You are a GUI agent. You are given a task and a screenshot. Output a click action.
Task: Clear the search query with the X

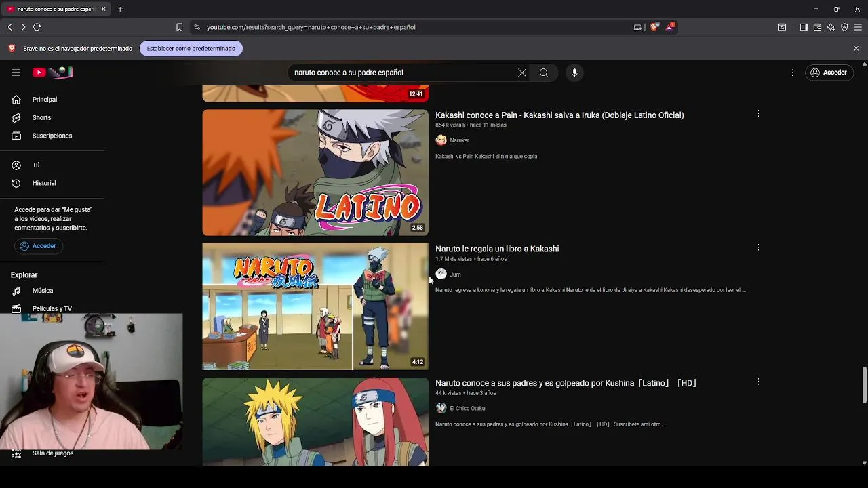click(522, 73)
